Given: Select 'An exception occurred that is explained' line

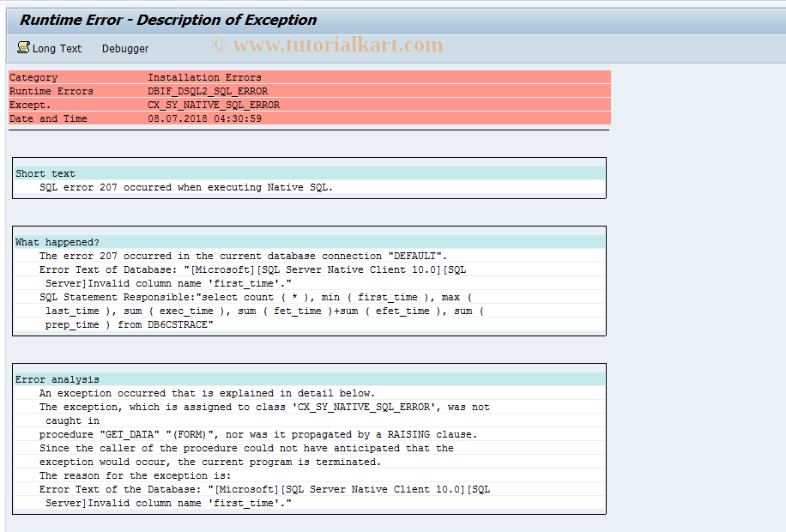Looking at the screenshot, I should (207, 393).
